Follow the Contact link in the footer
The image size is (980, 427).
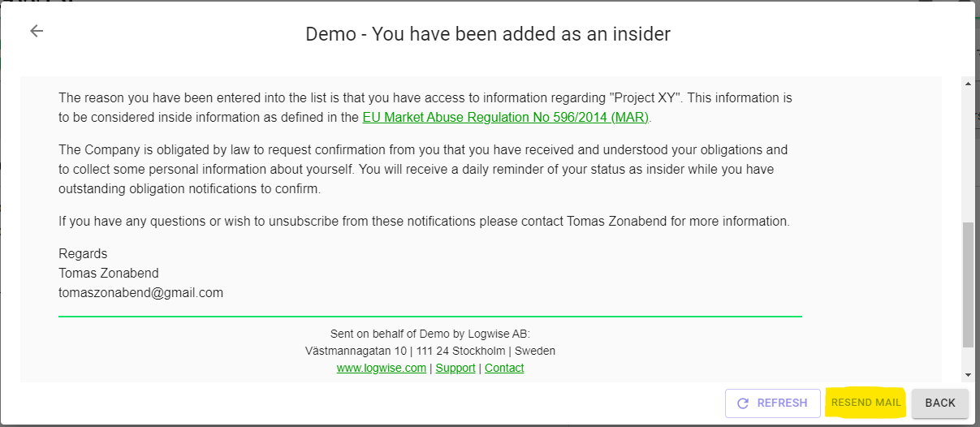pyautogui.click(x=504, y=368)
